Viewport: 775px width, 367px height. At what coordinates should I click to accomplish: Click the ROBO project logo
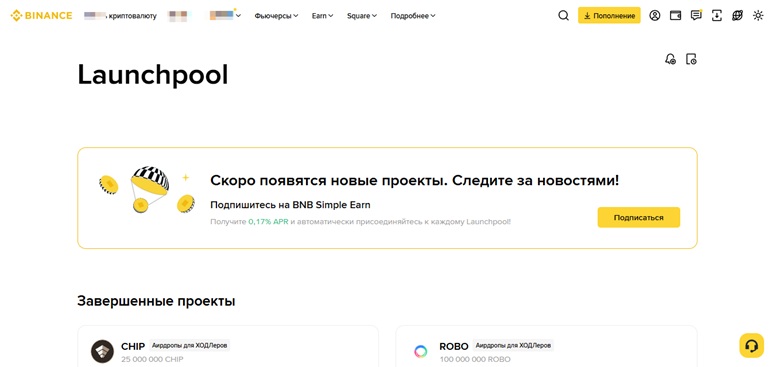(421, 352)
